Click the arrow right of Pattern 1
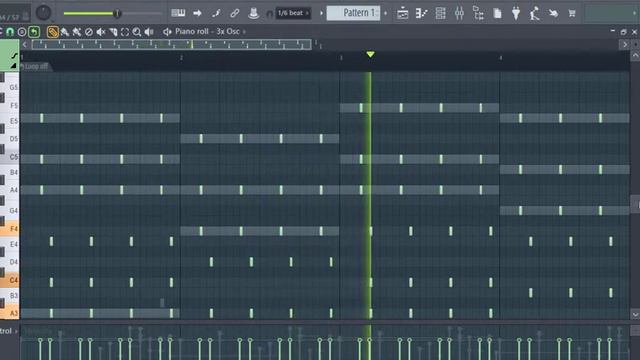640x360 pixels. point(385,13)
